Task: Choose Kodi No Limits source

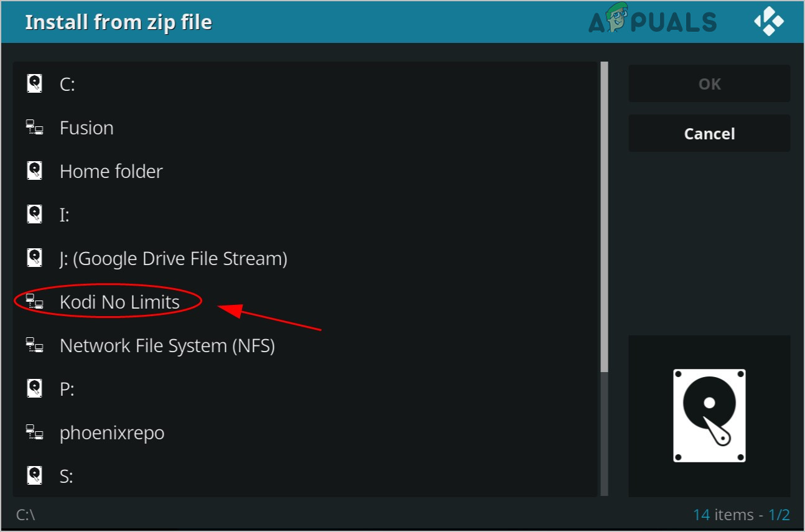Action: 119,302
